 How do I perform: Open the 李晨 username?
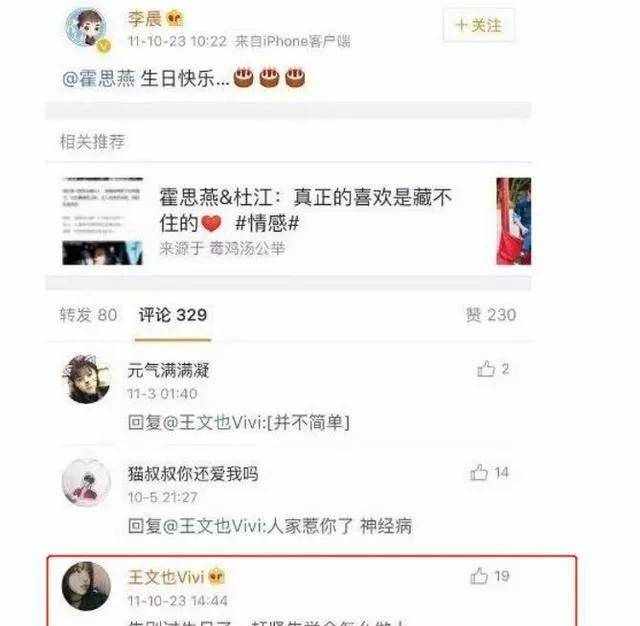[145, 19]
